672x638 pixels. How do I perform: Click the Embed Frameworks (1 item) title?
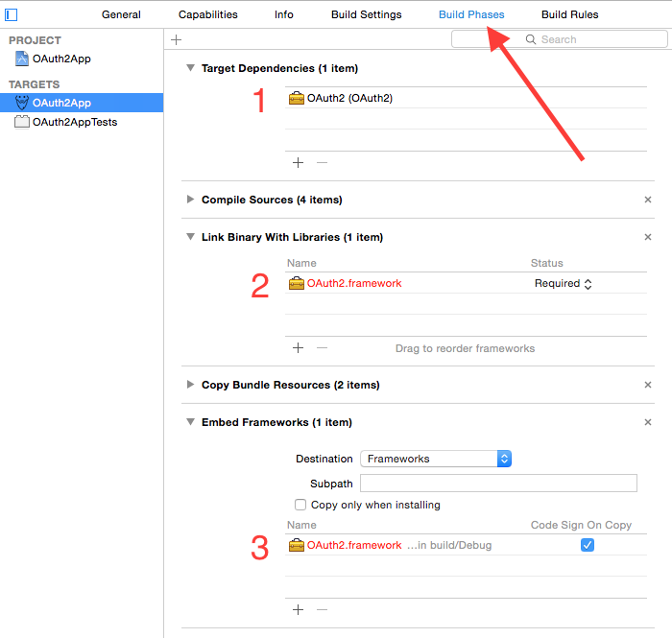tap(276, 422)
